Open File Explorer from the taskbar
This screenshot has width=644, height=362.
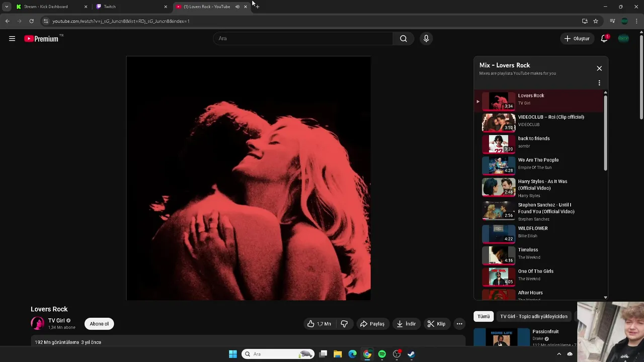(338, 354)
